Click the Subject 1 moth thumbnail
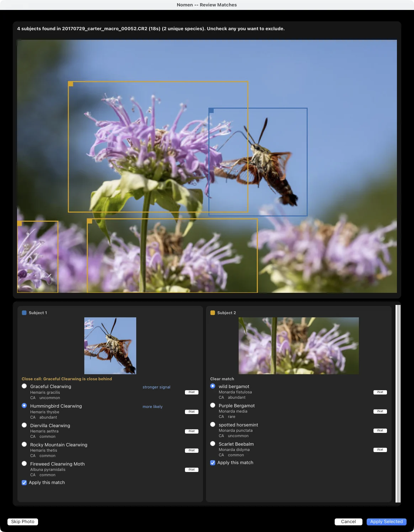This screenshot has width=414, height=532. (x=110, y=346)
